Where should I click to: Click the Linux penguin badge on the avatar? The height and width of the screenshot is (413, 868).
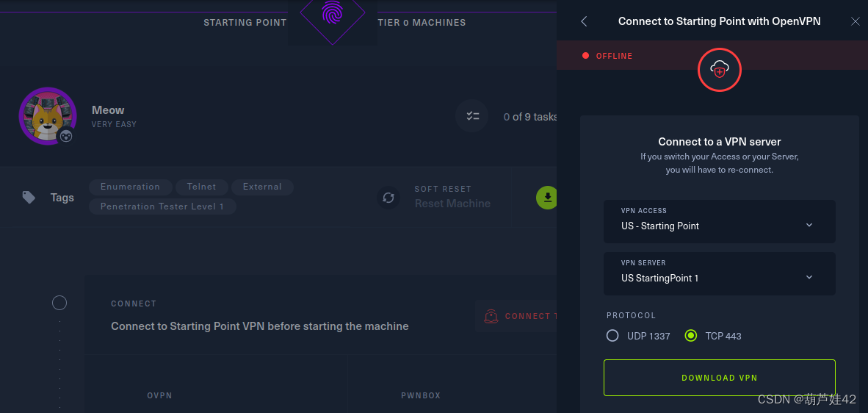[66, 136]
